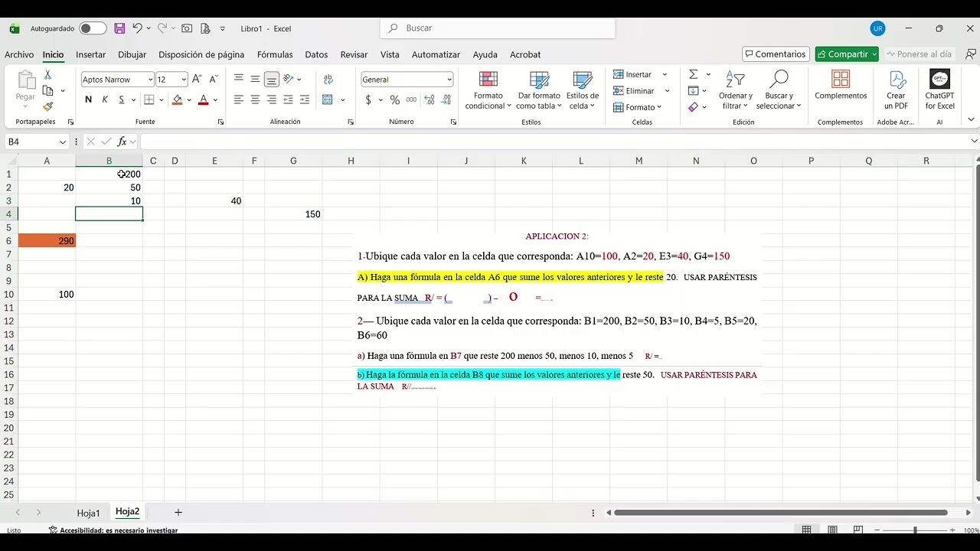Open ChatGPT for Excel

[x=939, y=90]
